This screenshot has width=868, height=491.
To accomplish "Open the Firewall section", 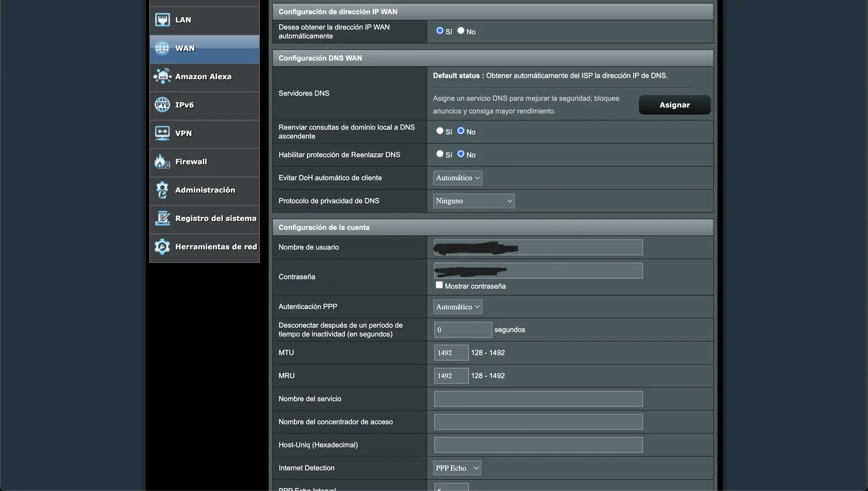I will tap(205, 162).
